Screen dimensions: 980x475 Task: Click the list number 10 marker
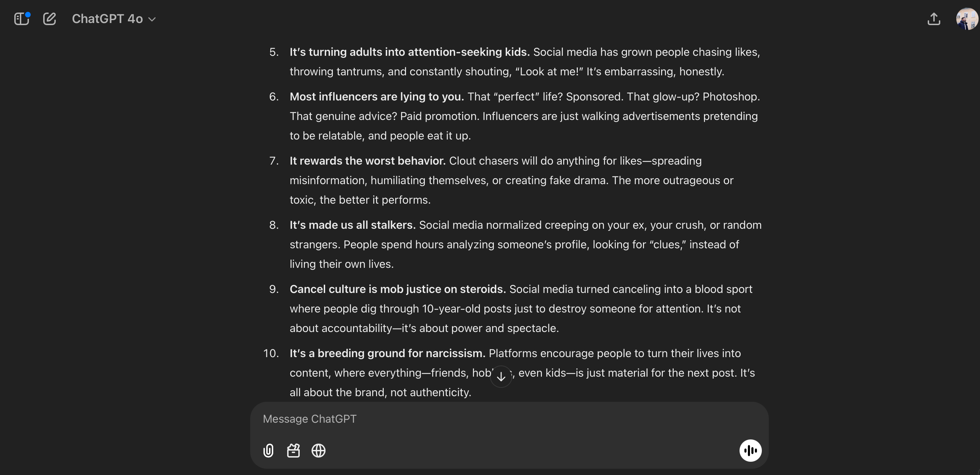click(x=271, y=353)
